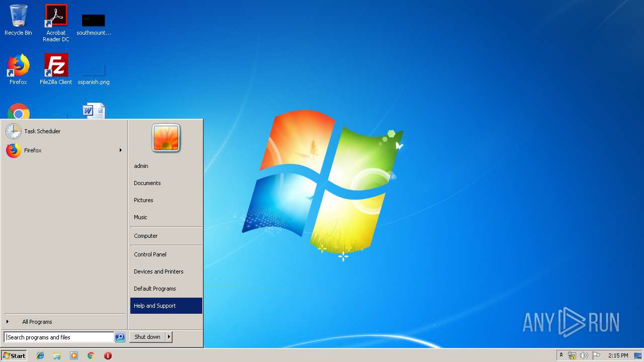Launch Chrome from the taskbar
This screenshot has height=362, width=644.
pos(91,355)
